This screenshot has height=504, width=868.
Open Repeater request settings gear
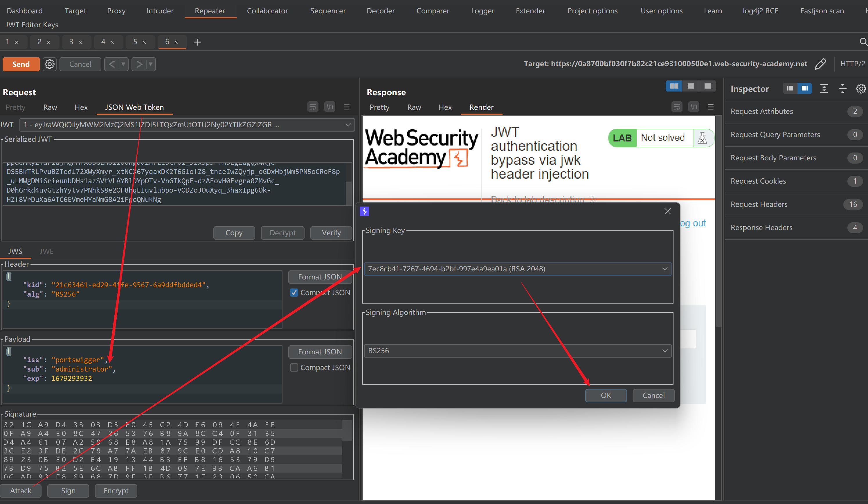[x=50, y=64]
